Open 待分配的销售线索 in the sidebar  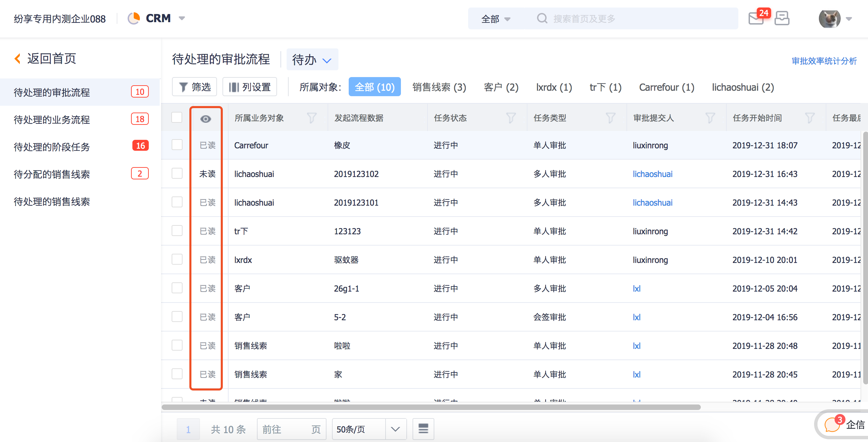click(80, 174)
